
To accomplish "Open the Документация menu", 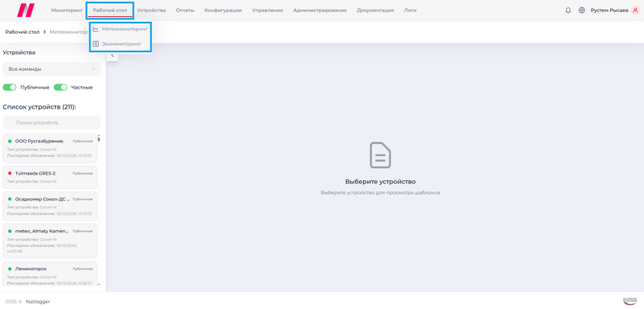I will pyautogui.click(x=375, y=10).
